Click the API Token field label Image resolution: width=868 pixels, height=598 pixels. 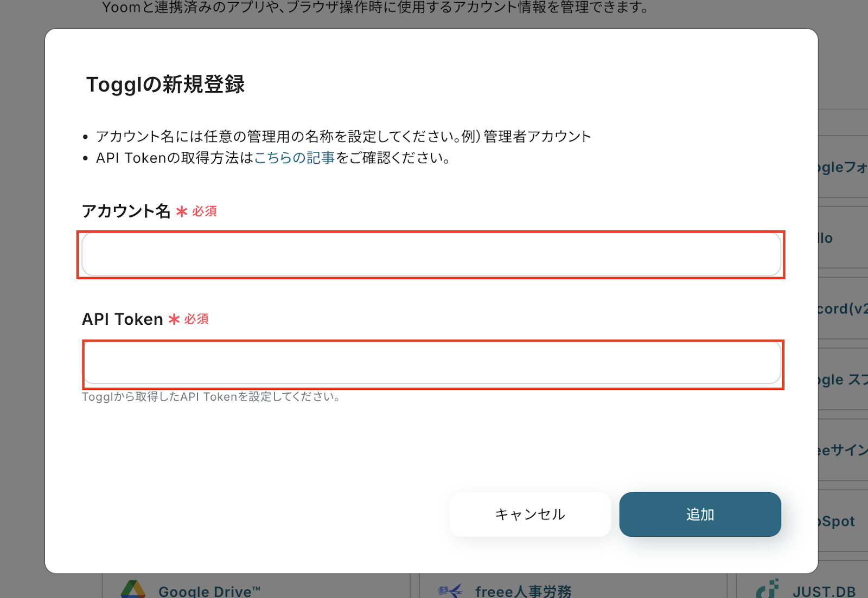(x=123, y=319)
